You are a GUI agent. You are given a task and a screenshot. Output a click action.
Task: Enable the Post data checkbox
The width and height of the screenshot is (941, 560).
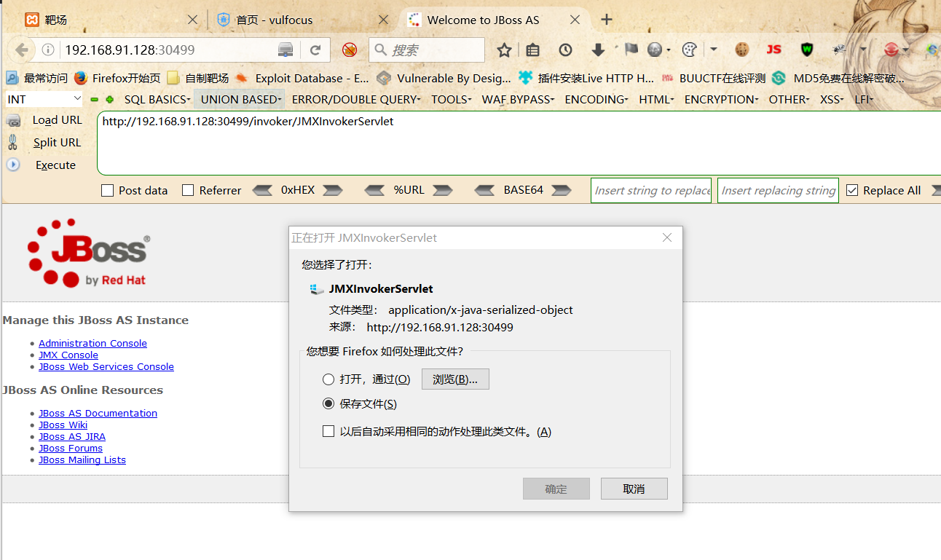pyautogui.click(x=108, y=191)
